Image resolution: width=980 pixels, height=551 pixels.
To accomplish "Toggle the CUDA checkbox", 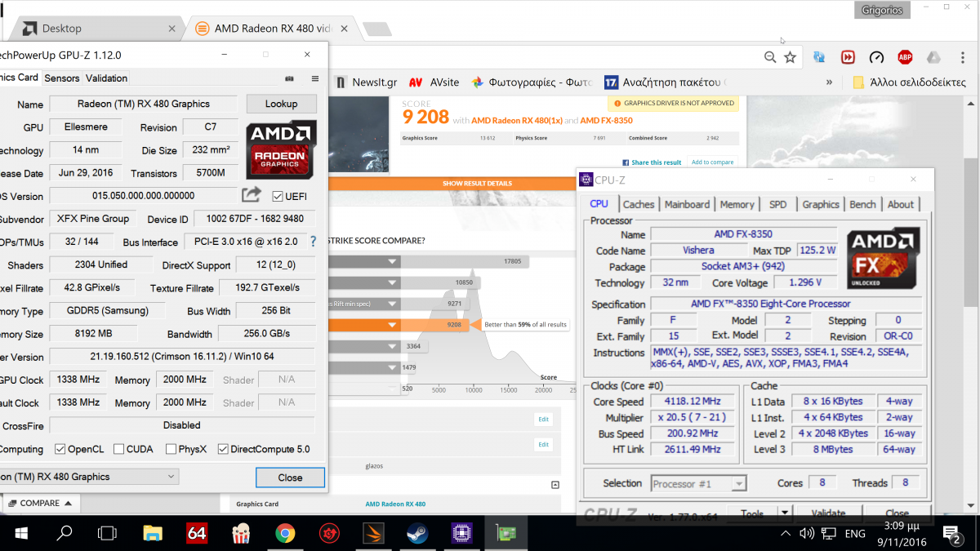I will point(119,449).
